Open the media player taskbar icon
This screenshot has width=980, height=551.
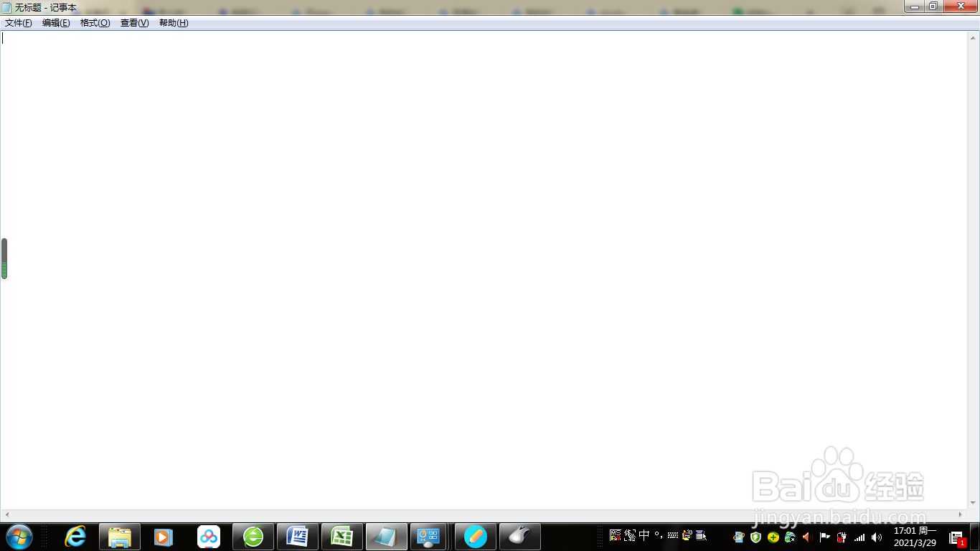point(164,537)
